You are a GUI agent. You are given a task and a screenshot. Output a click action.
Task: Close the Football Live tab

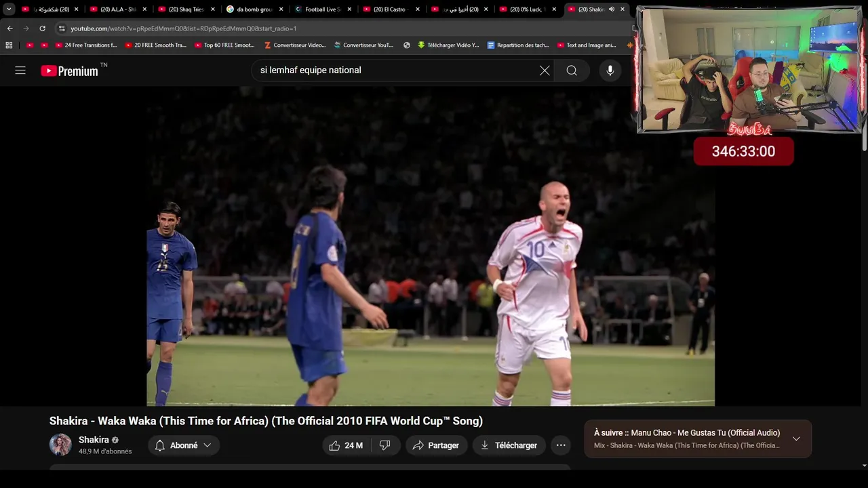click(x=349, y=9)
